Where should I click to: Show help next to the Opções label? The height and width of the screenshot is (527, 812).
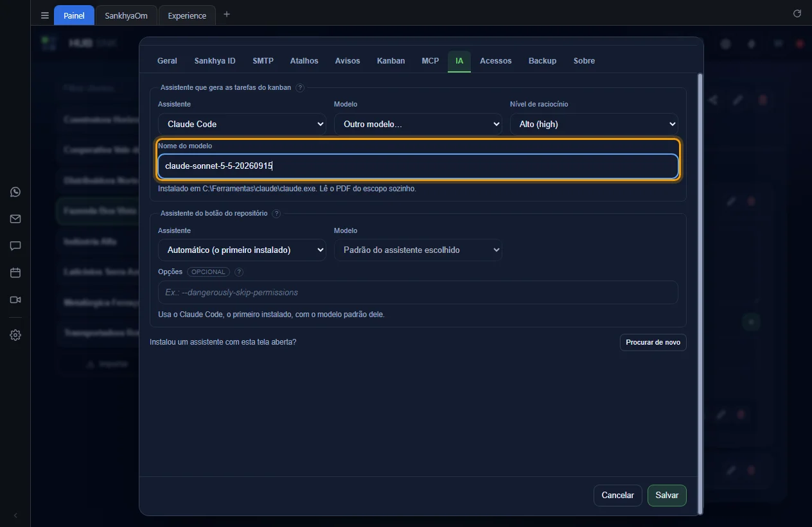click(239, 272)
